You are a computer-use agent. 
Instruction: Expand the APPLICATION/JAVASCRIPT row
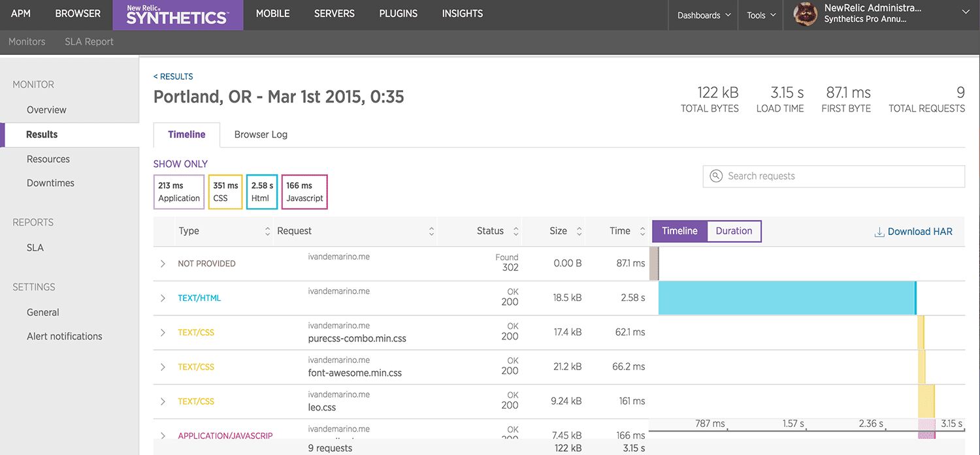(163, 435)
